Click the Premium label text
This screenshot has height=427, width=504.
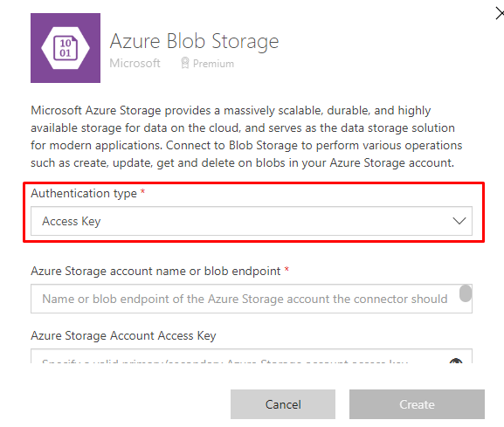213,64
